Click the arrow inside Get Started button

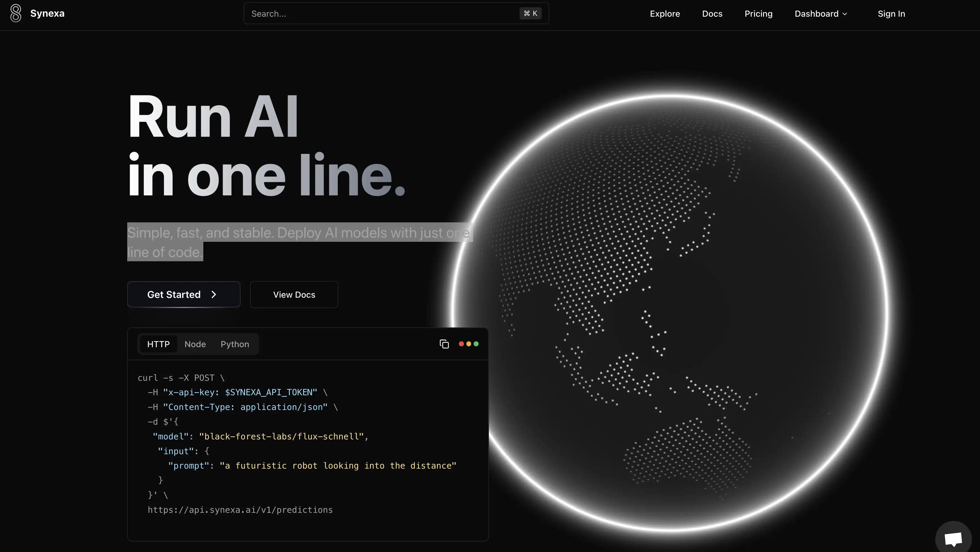coord(213,294)
